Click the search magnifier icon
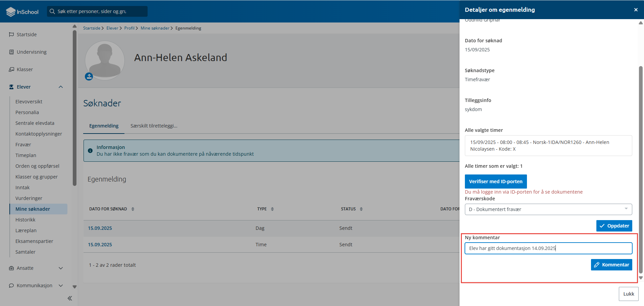The image size is (644, 306). 52,11
